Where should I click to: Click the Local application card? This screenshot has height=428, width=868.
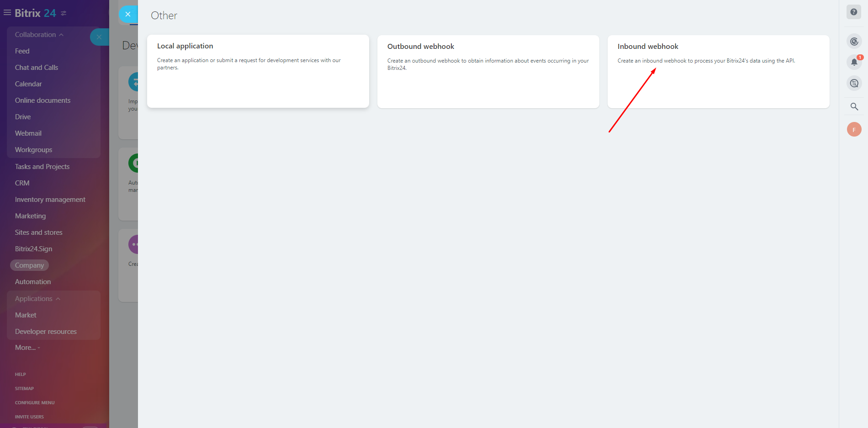point(257,71)
